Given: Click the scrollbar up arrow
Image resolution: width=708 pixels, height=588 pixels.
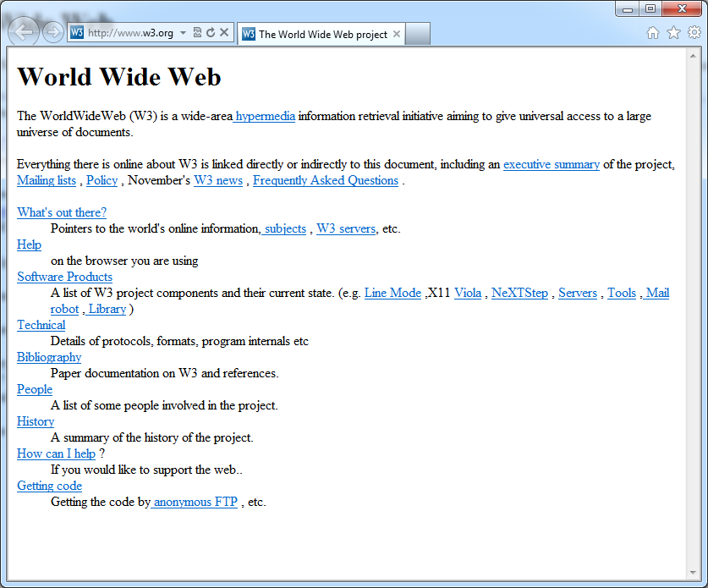Looking at the screenshot, I should coord(694,56).
